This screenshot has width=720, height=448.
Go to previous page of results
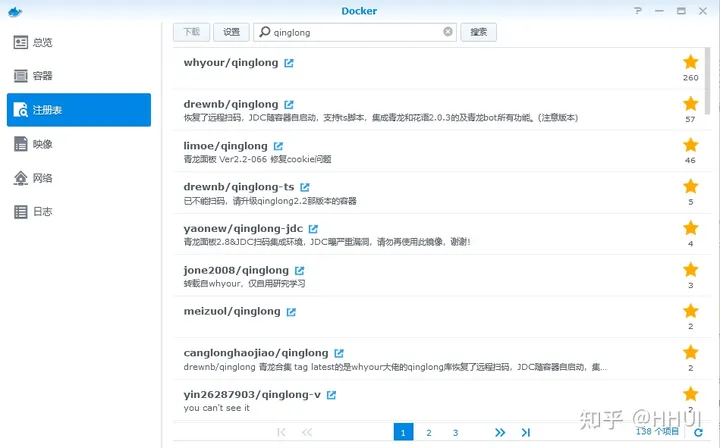(x=307, y=432)
